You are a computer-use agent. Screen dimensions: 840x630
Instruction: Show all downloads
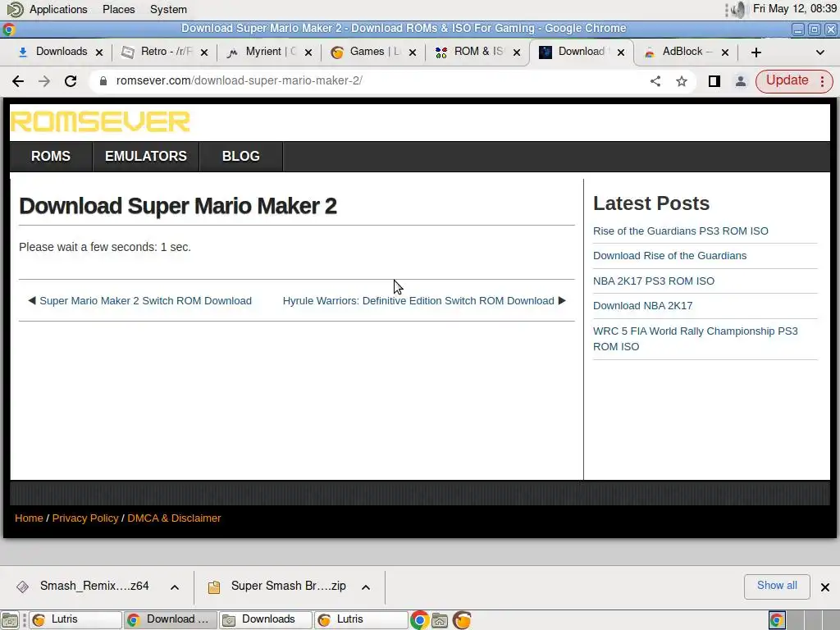tap(777, 586)
